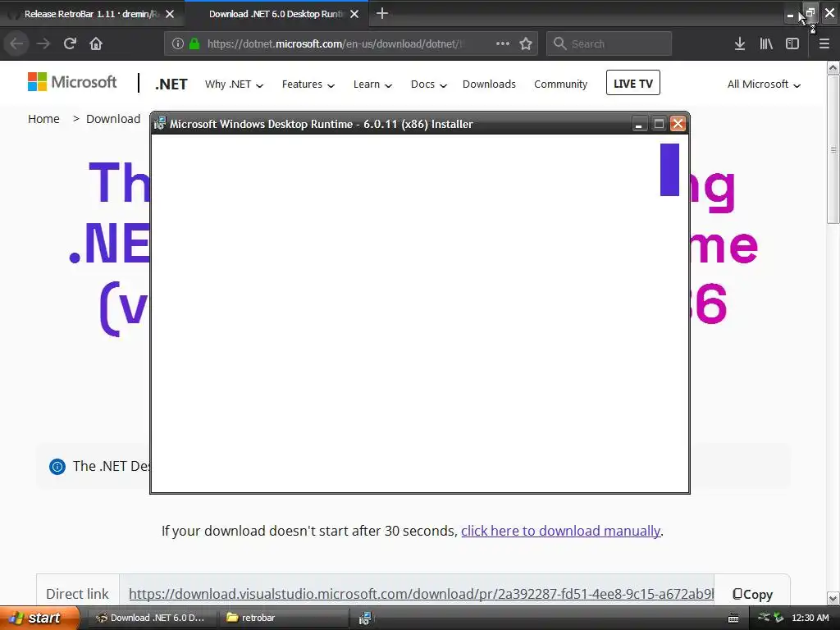
Task: Click the installer icon in the taskbar
Action: [365, 618]
